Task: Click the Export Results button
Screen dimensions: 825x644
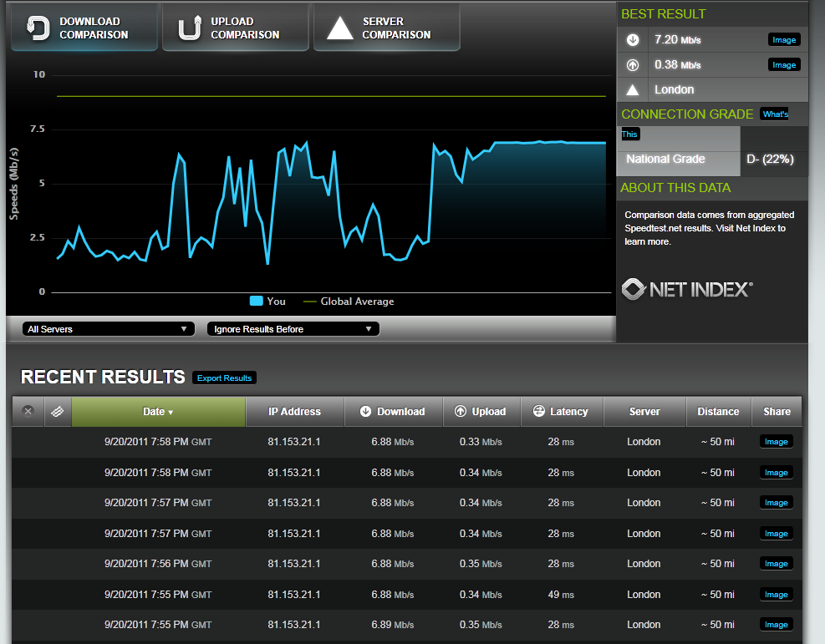Action: coord(224,378)
